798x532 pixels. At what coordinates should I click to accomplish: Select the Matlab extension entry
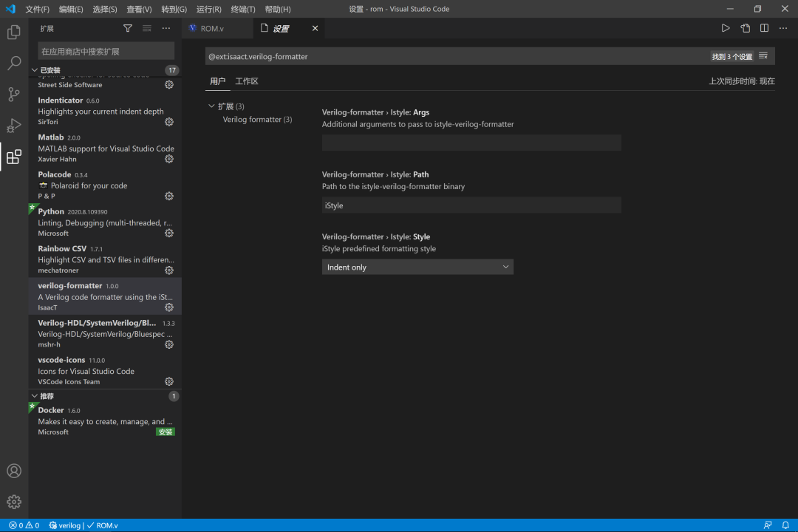(105, 148)
